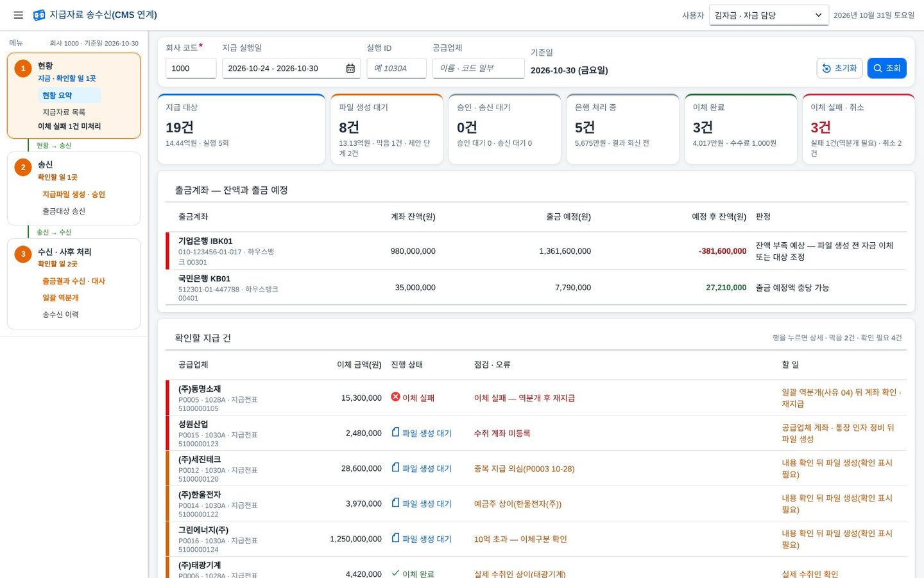Image resolution: width=924 pixels, height=578 pixels.
Task: Open calendar picker in 지급 실행일 field
Action: point(350,68)
